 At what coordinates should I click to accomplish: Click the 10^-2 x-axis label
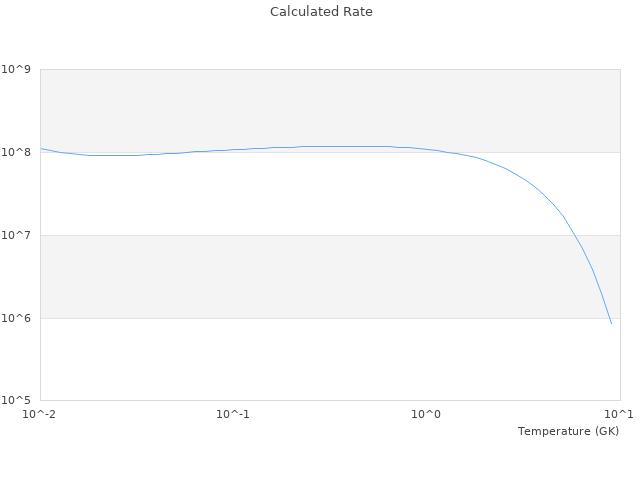(40, 414)
